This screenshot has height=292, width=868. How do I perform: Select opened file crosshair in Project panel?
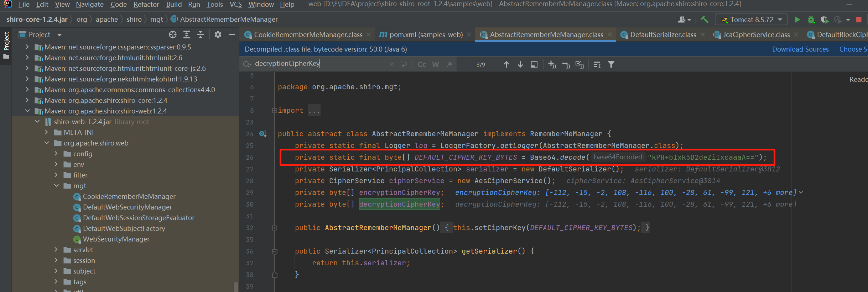point(173,34)
